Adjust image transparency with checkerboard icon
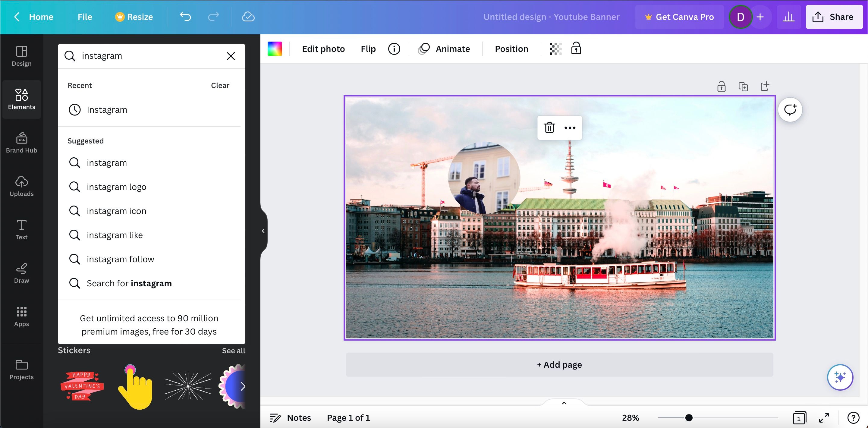This screenshot has width=868, height=428. pos(555,49)
